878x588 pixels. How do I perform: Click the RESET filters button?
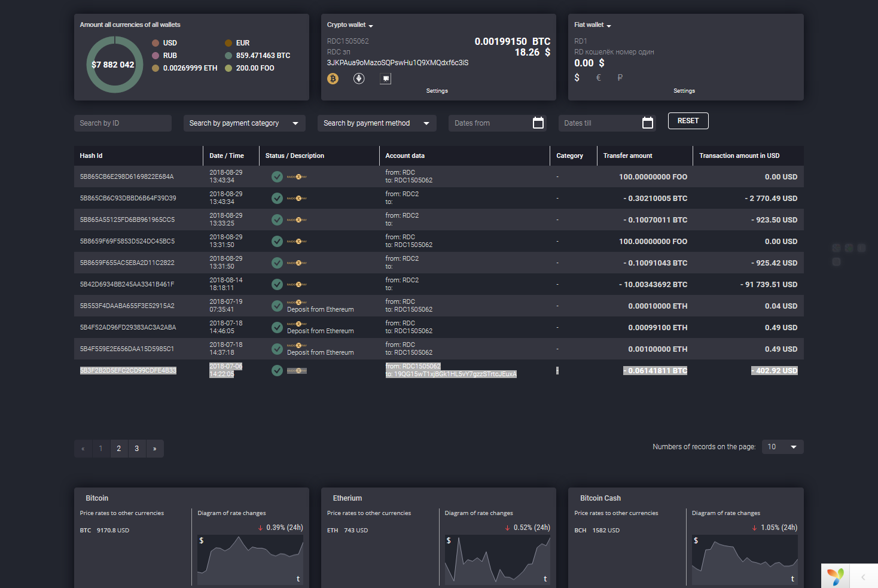click(x=688, y=121)
